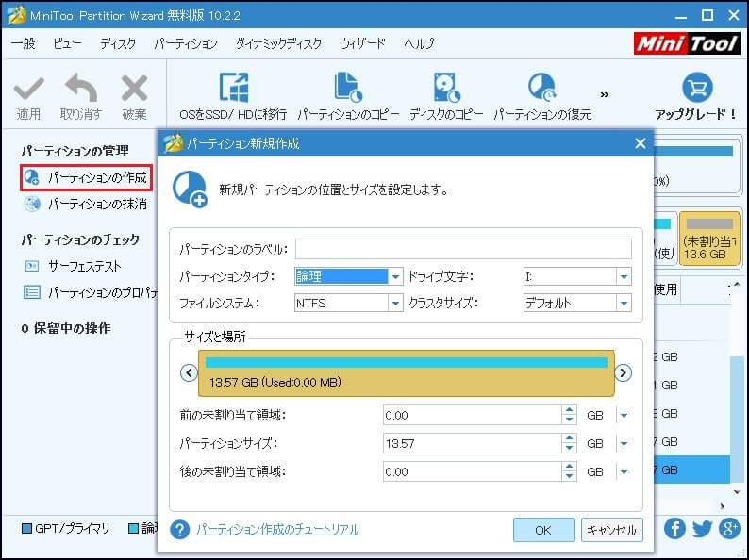Screen dimensions: 749x560
Task: Click 前の未割り当て領域 value field
Action: (472, 416)
